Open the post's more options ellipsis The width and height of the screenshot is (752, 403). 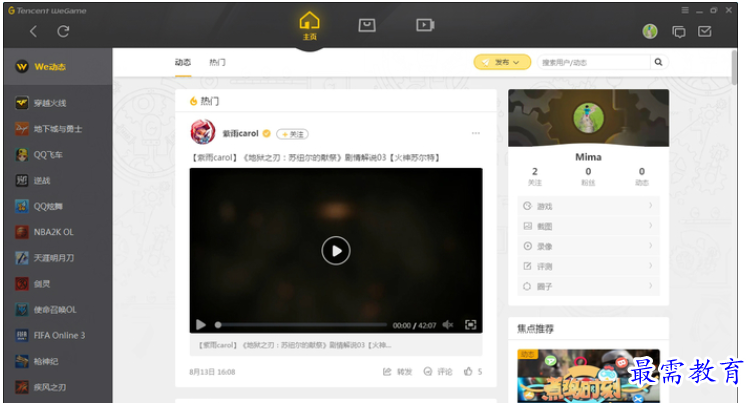point(476,133)
